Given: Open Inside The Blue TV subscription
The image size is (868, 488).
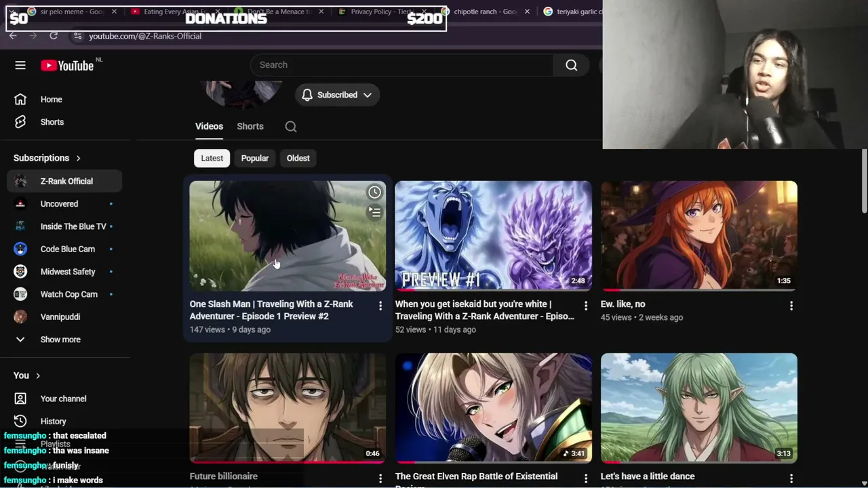Looking at the screenshot, I should point(64,226).
